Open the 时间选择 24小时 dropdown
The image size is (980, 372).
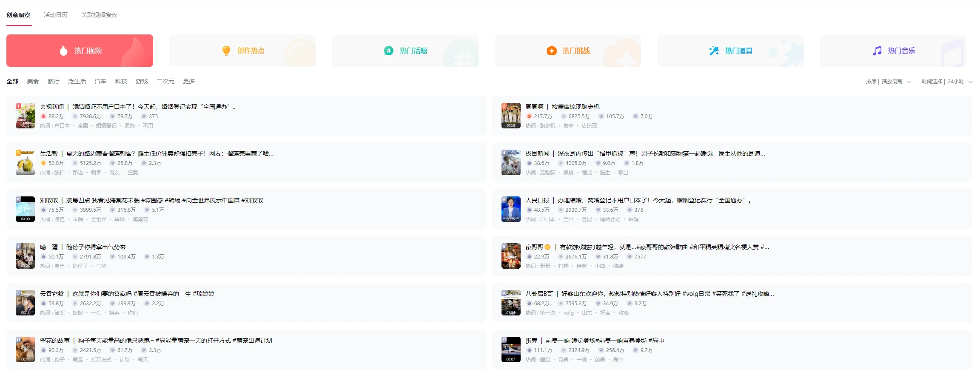(947, 82)
